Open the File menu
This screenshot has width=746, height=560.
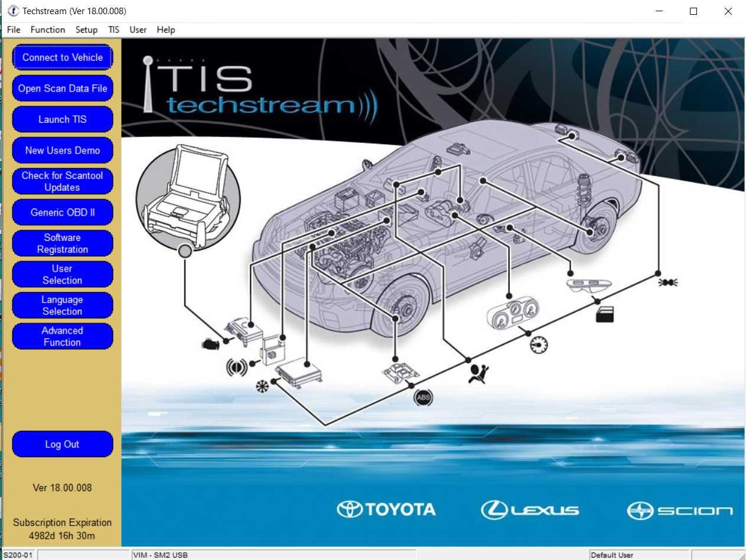pyautogui.click(x=14, y=30)
